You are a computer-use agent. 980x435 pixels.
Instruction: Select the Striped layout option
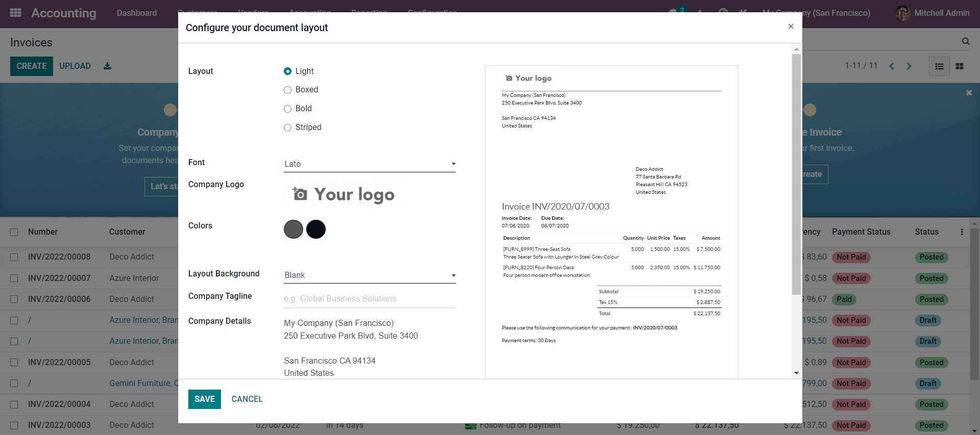click(287, 127)
